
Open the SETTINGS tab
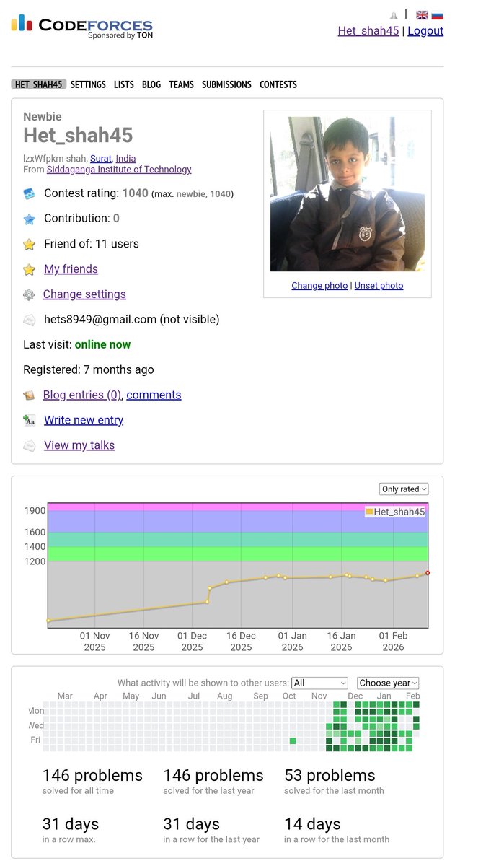pyautogui.click(x=88, y=84)
